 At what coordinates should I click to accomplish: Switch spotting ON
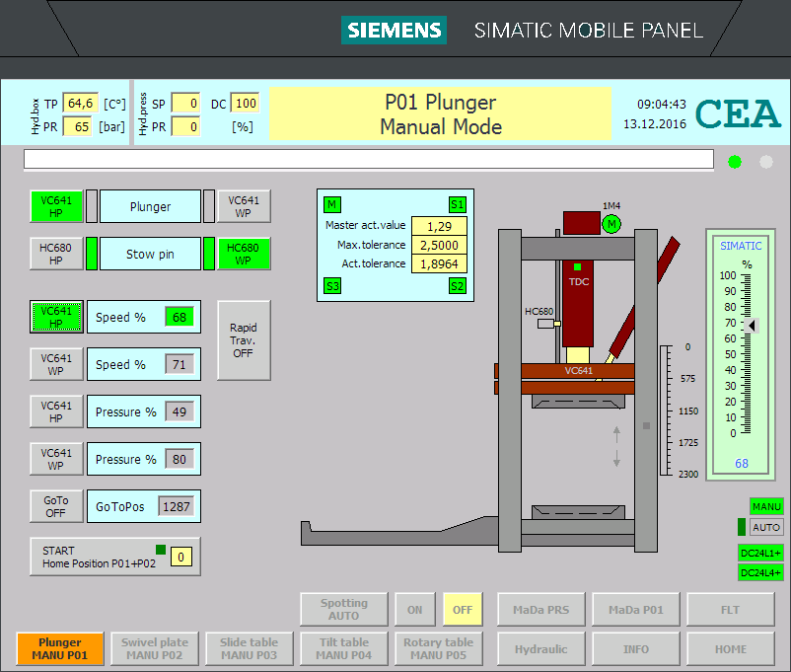(x=414, y=610)
